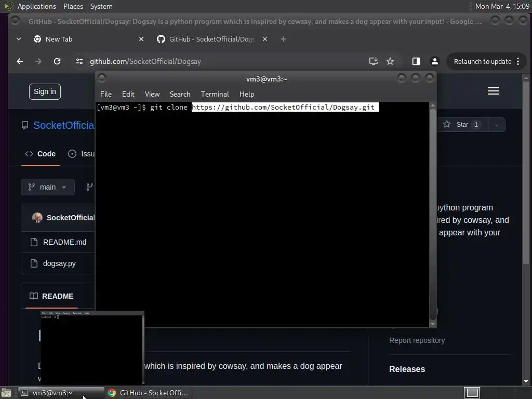The image size is (532, 399).
Task: Click terminal scrollbar up arrow
Action: click(x=433, y=105)
